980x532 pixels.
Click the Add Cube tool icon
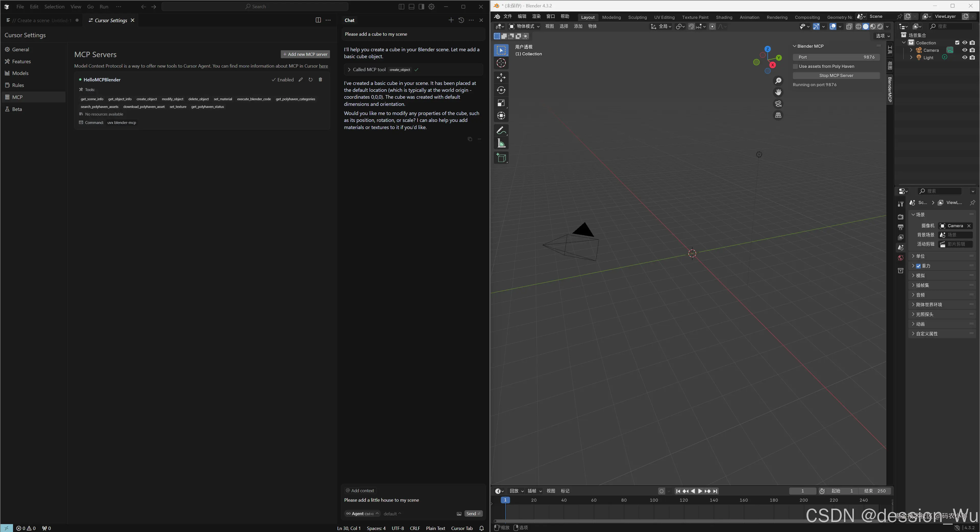tap(501, 158)
